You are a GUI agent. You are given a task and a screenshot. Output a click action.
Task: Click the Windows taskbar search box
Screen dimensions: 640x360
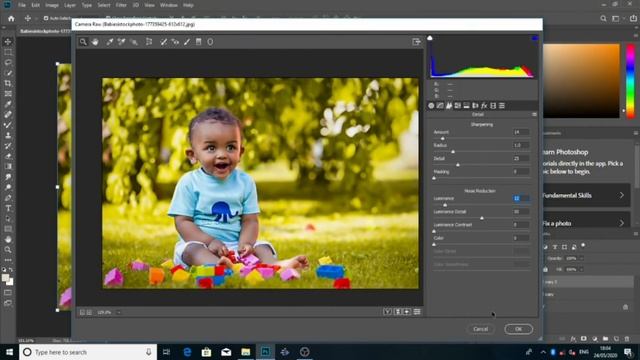(88, 352)
